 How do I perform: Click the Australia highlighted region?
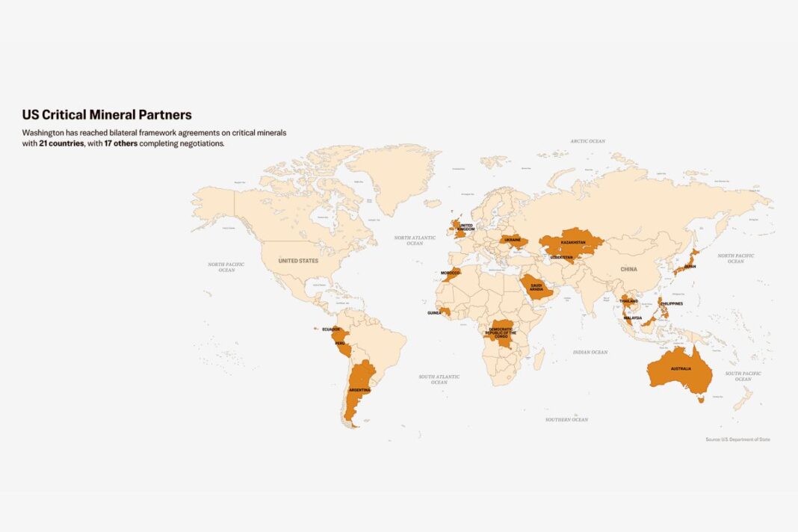coord(680,371)
